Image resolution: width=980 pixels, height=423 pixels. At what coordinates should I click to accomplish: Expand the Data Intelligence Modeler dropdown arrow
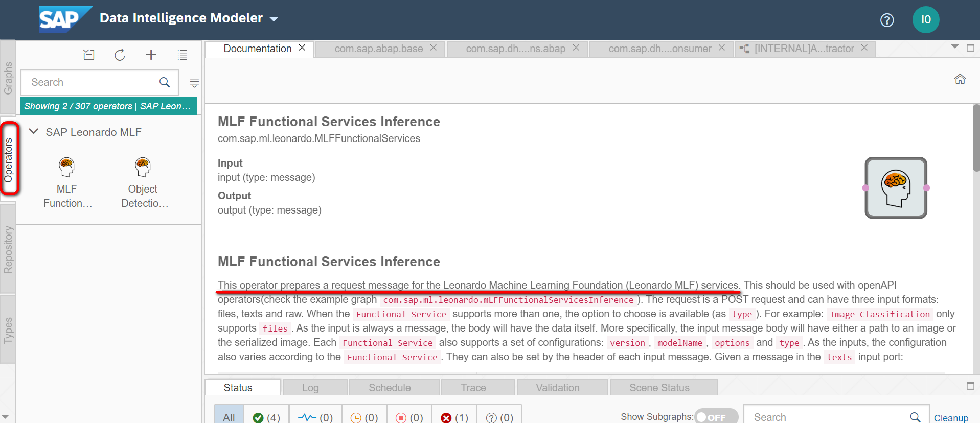tap(274, 19)
